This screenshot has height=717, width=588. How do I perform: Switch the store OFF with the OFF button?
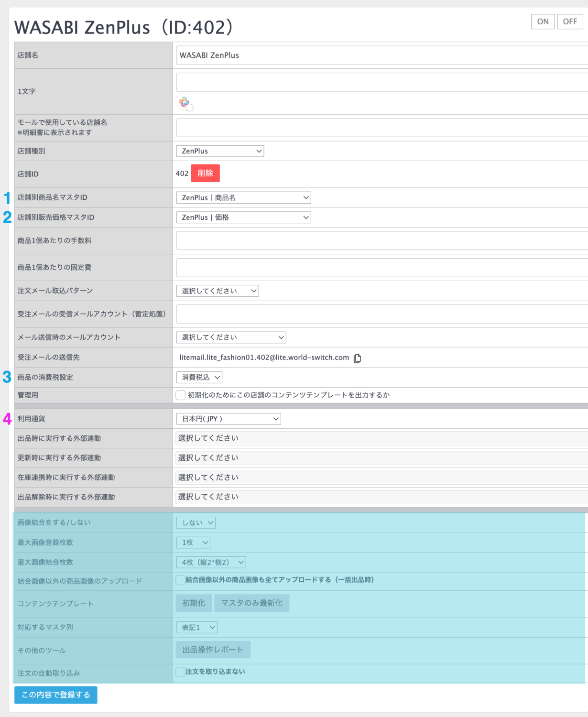click(x=570, y=22)
